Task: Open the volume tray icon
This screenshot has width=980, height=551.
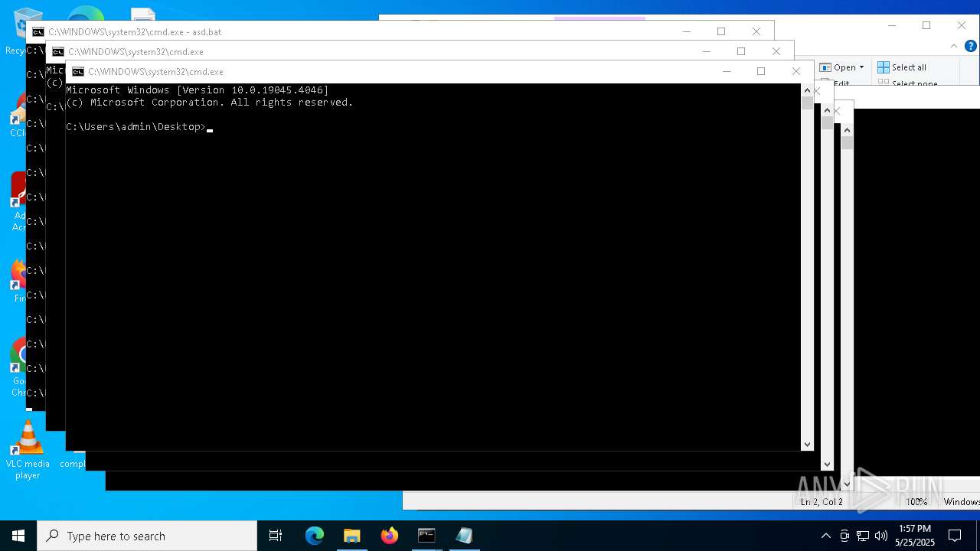Action: 880,536
